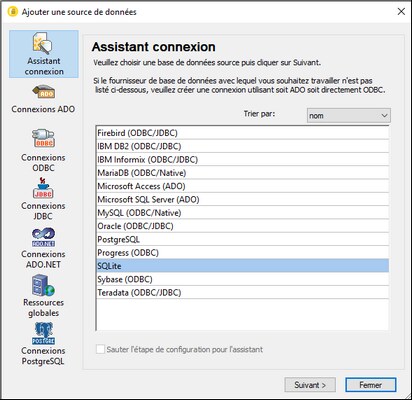This screenshot has width=412, height=400.
Task: Open the Connexions ADO icon
Action: coord(43,92)
